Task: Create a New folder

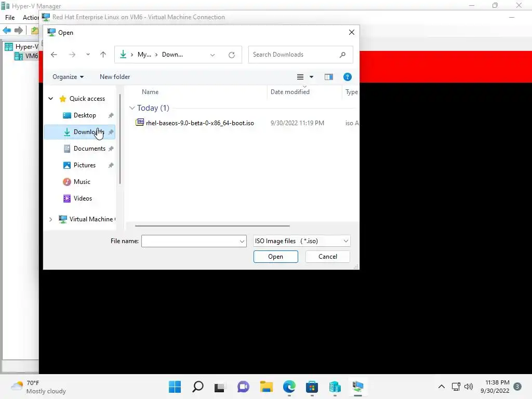Action: tap(115, 77)
